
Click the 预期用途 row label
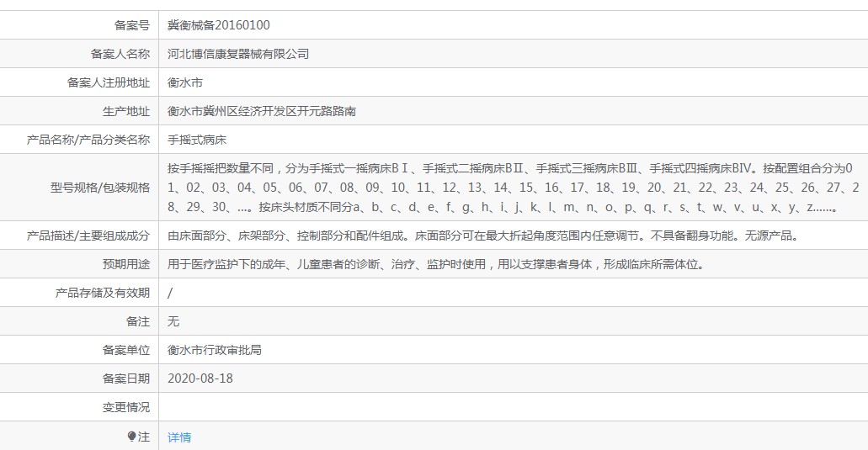pos(126,264)
